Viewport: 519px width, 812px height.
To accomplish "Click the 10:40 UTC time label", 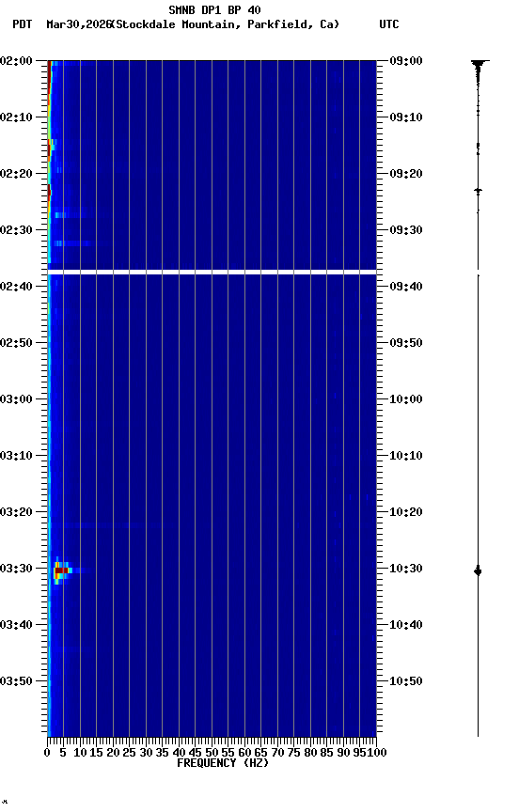I will (406, 625).
